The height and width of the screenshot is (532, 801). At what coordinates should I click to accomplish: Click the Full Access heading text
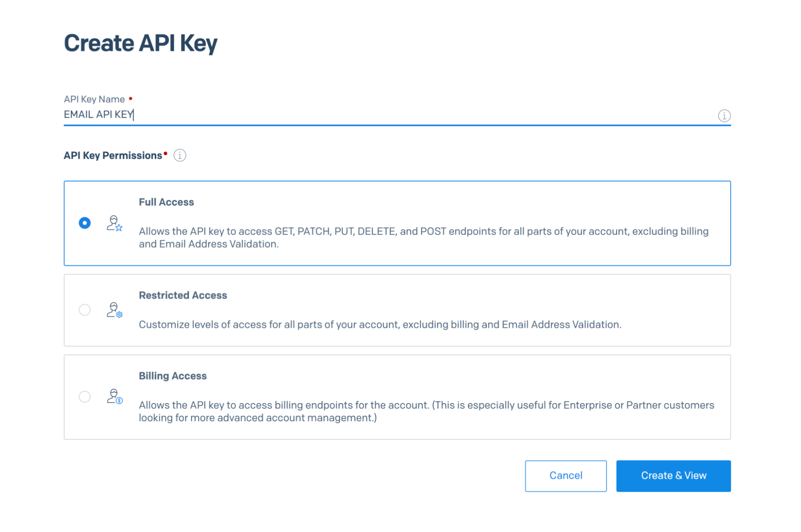pos(166,202)
